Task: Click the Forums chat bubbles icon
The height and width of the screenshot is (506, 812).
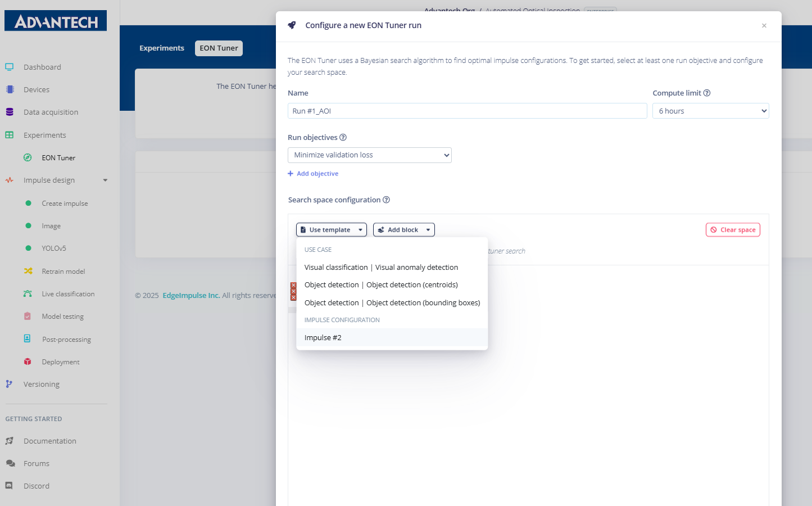Action: 10,463
